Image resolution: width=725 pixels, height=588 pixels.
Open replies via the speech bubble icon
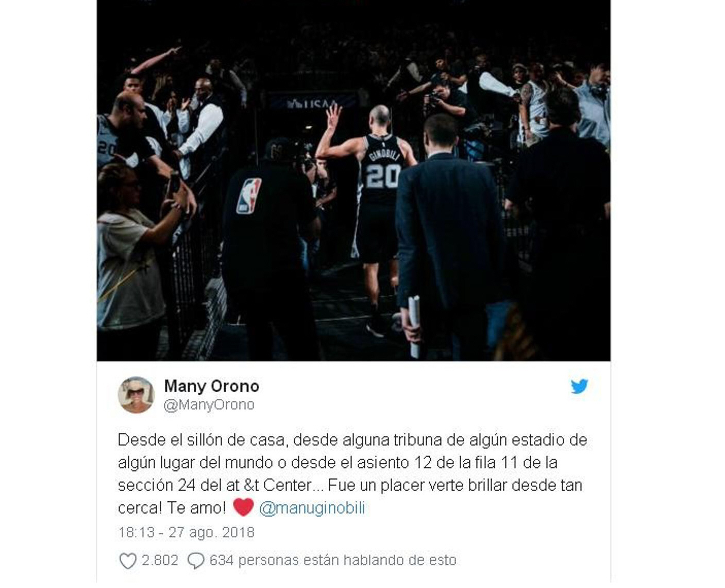[x=196, y=561]
